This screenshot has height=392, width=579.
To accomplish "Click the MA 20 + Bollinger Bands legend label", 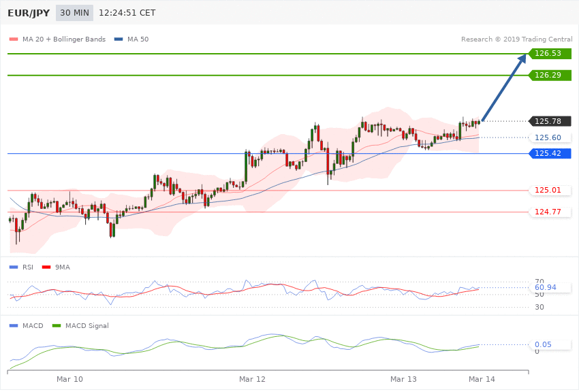I will pyautogui.click(x=64, y=39).
